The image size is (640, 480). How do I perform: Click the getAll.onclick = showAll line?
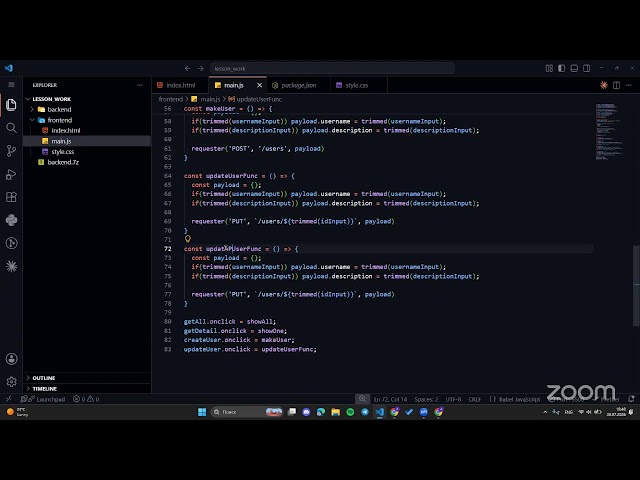[x=229, y=322]
